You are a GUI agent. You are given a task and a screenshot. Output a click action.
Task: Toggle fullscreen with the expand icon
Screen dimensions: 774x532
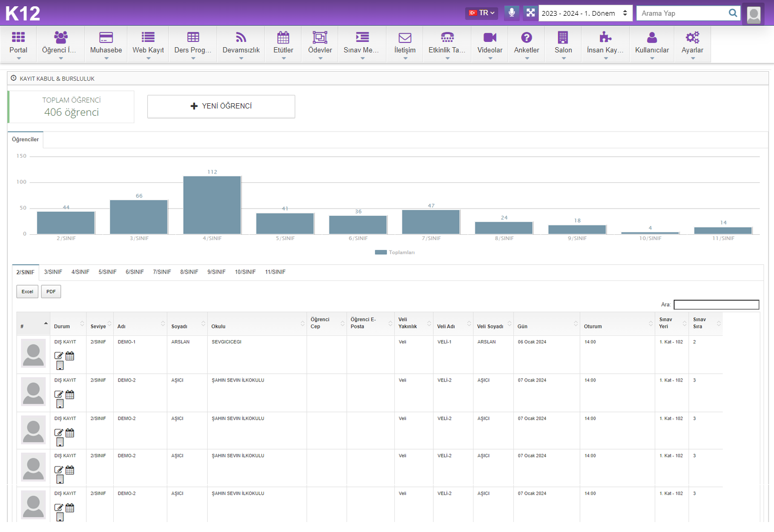(x=531, y=13)
